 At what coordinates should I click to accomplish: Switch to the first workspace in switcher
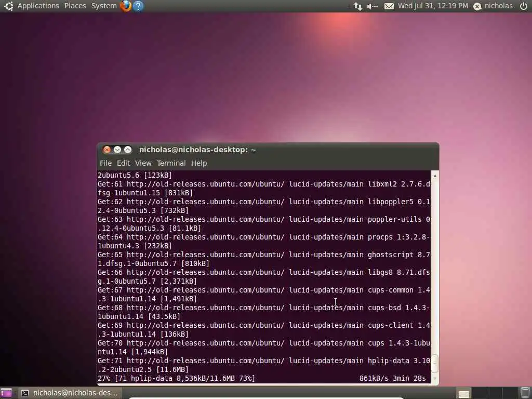463,393
